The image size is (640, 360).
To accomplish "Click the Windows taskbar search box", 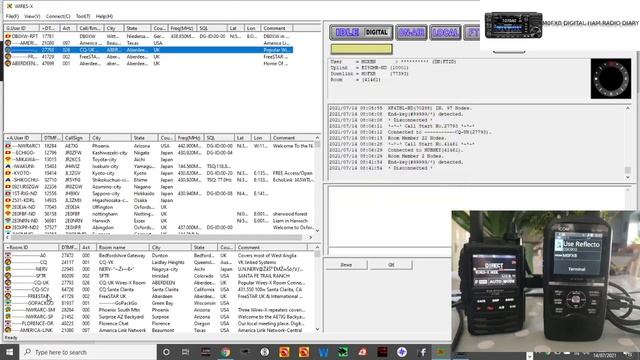I will (88, 352).
